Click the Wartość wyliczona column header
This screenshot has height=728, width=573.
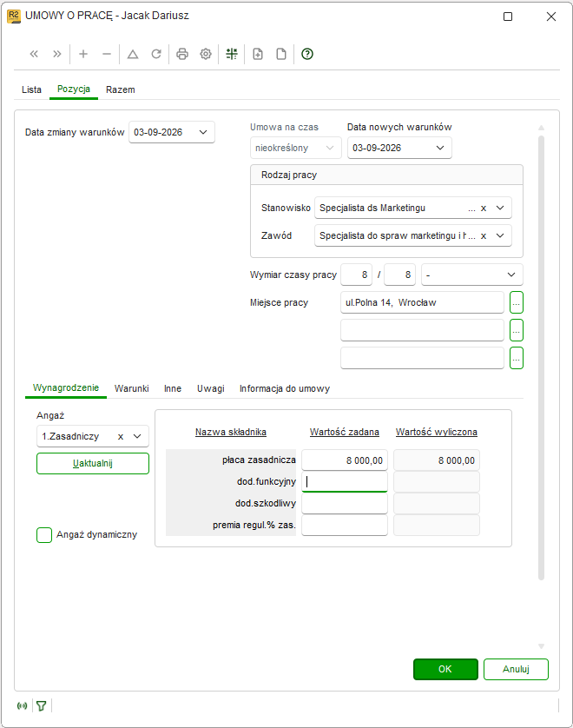[x=436, y=433]
